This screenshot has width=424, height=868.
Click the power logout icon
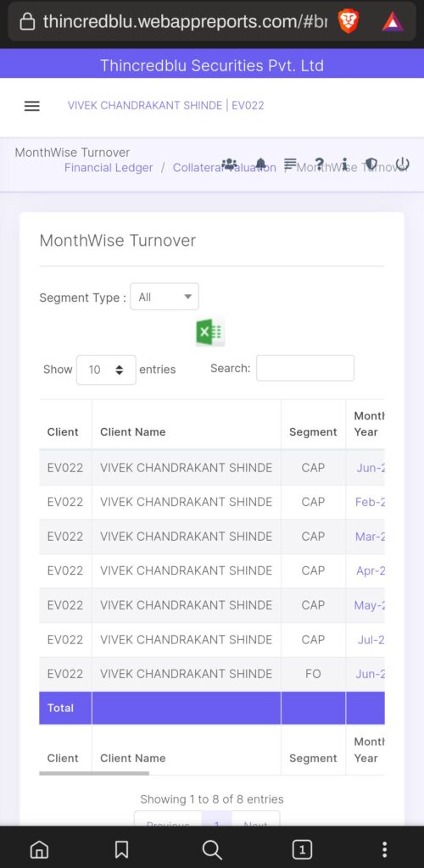point(403,164)
